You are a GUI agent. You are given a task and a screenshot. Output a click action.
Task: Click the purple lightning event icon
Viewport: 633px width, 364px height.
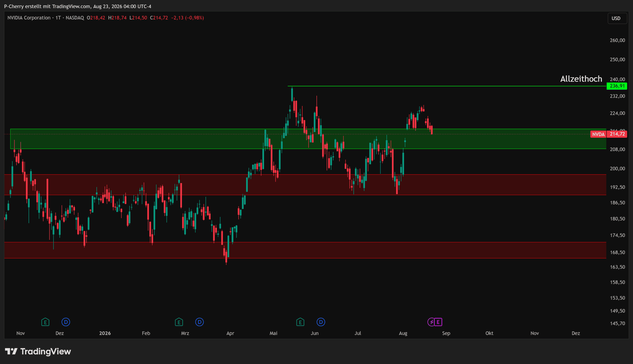point(431,322)
